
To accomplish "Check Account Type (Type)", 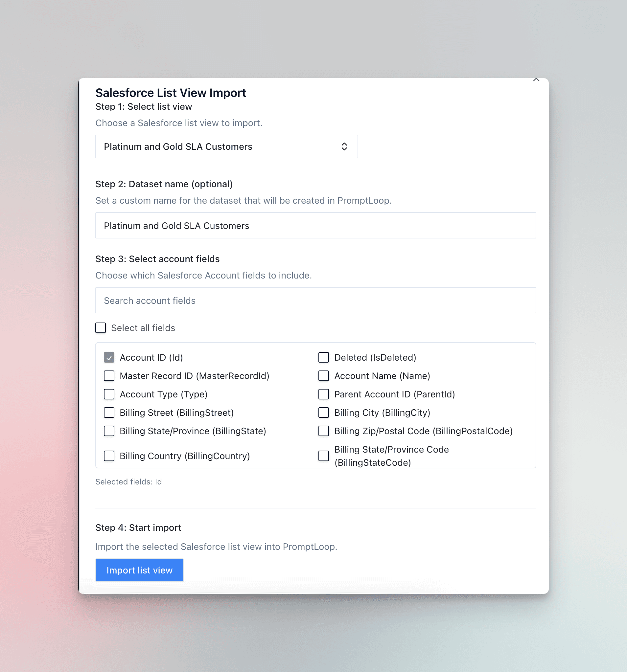I will (109, 394).
